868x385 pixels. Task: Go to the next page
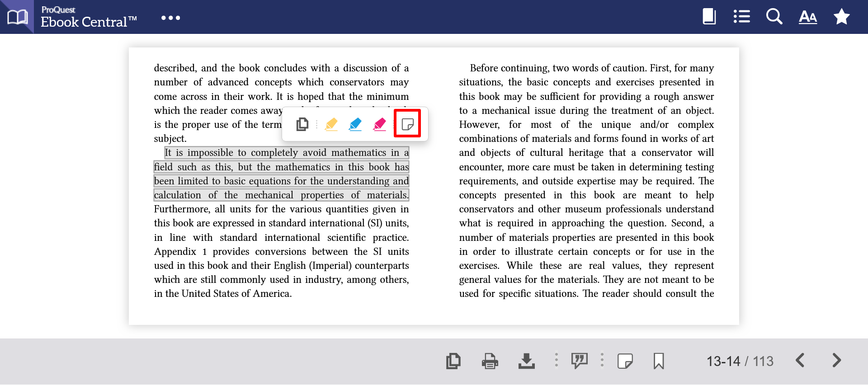837,360
